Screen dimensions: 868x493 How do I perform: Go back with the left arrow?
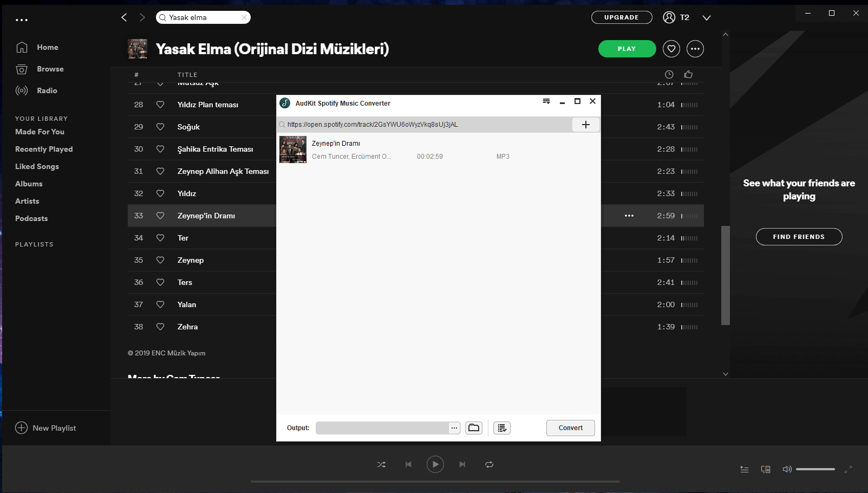(124, 17)
